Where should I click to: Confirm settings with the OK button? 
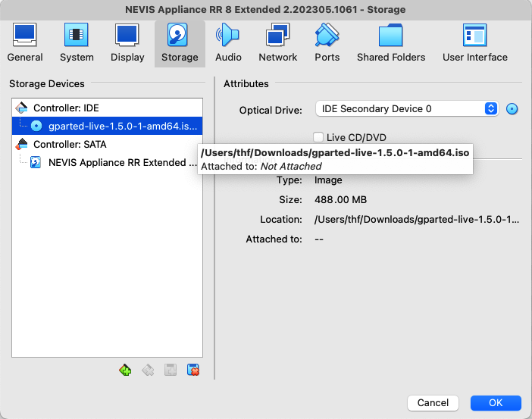coord(496,402)
